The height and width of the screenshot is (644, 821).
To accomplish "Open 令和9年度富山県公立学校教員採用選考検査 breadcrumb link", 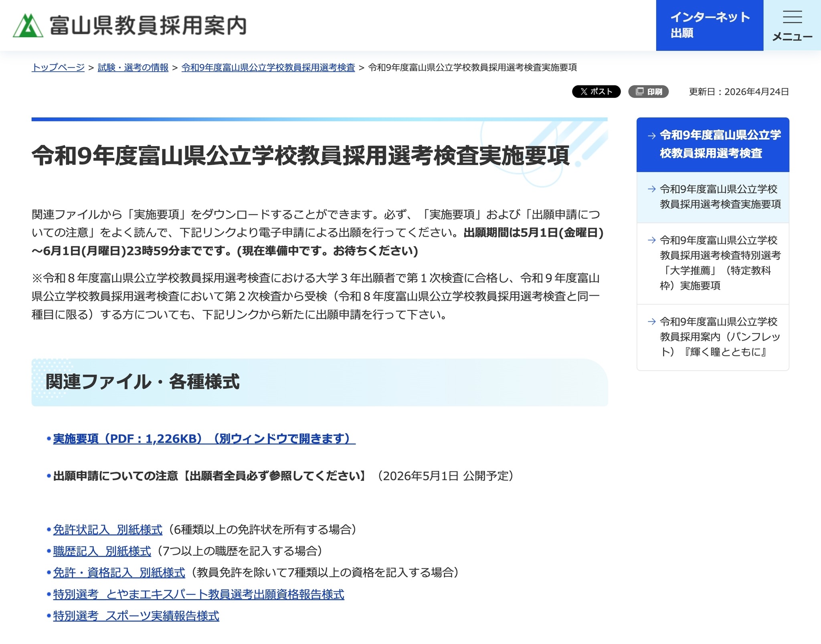I will (268, 67).
